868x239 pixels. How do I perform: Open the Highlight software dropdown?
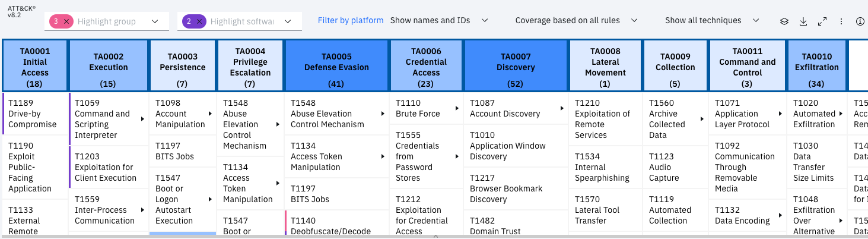(288, 21)
